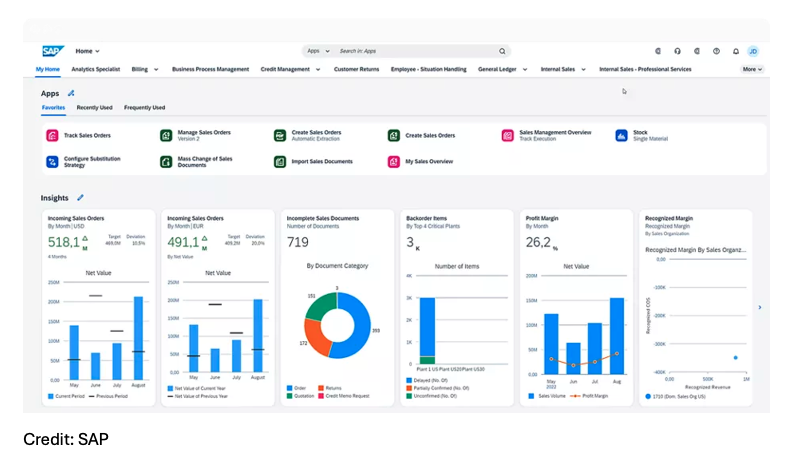This screenshot has height=461, width=803.
Task: Select the Frequently Used tab
Action: click(x=144, y=107)
